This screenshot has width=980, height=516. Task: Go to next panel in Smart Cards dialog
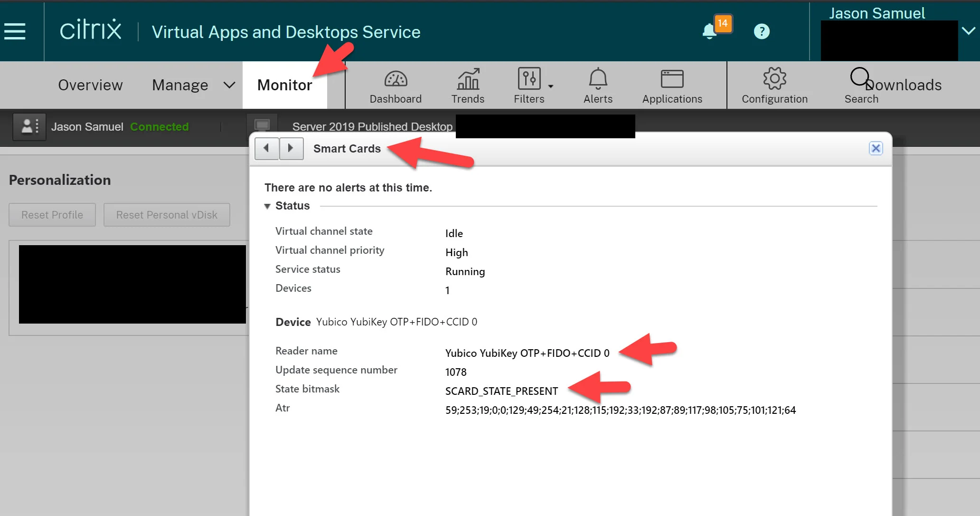pos(291,148)
